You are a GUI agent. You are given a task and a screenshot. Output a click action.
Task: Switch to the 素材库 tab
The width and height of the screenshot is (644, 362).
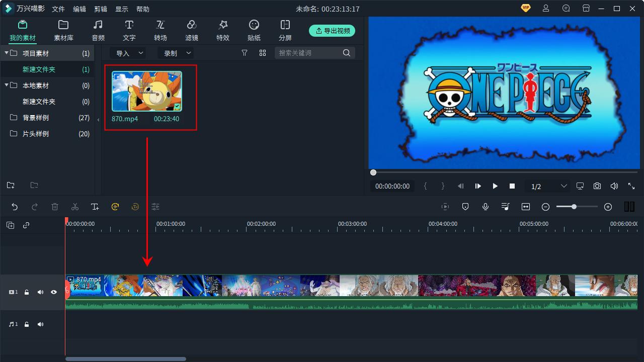63,29
